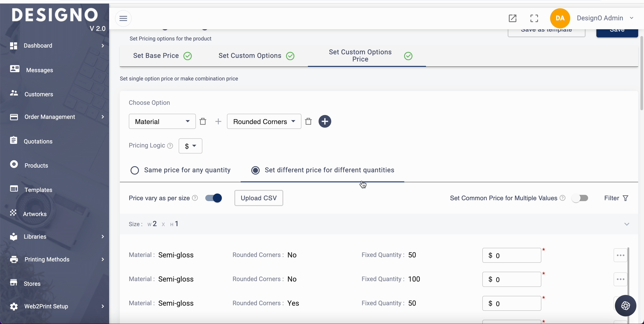Viewport: 644px width, 324px height.
Task: Select Same price for any quantity
Action: tap(135, 170)
